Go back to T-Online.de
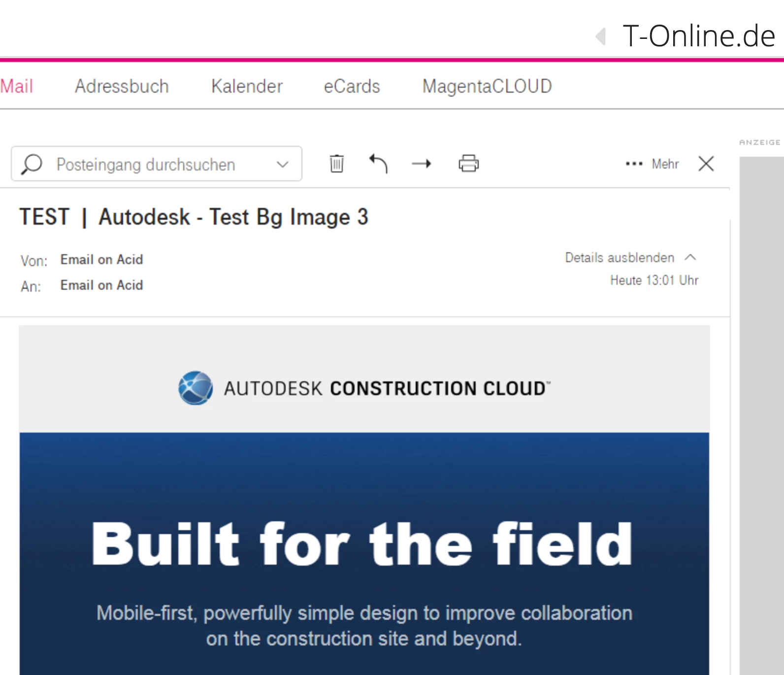 pos(699,36)
